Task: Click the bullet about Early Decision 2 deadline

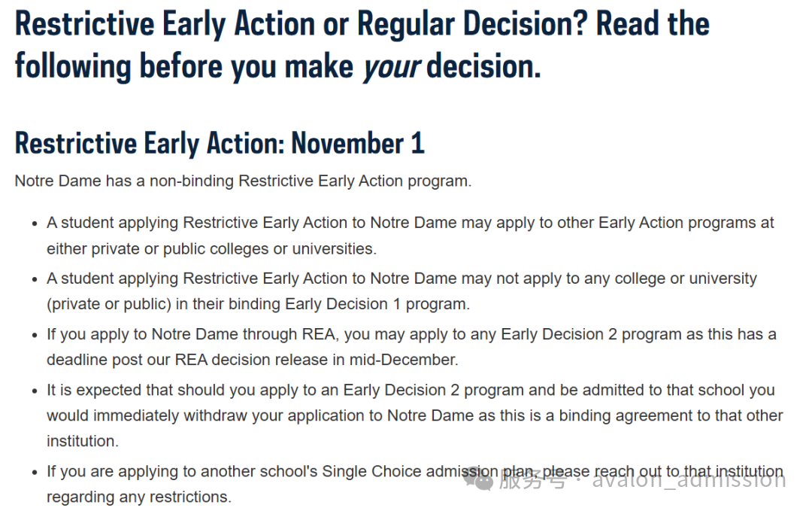Action: (x=411, y=334)
